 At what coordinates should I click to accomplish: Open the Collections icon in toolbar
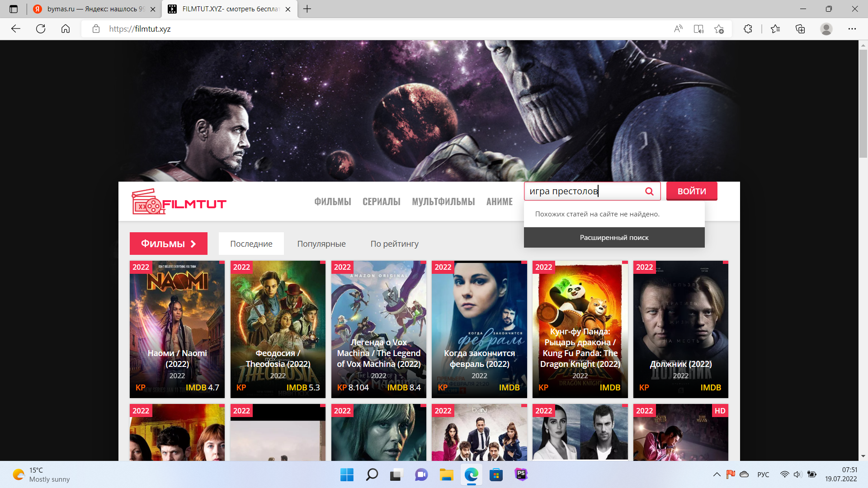pyautogui.click(x=800, y=29)
